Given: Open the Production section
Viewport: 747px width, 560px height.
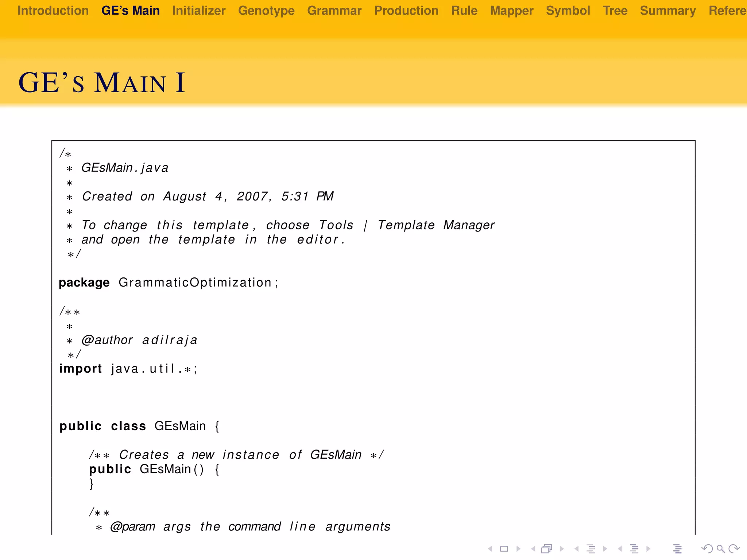Looking at the screenshot, I should 406,11.
